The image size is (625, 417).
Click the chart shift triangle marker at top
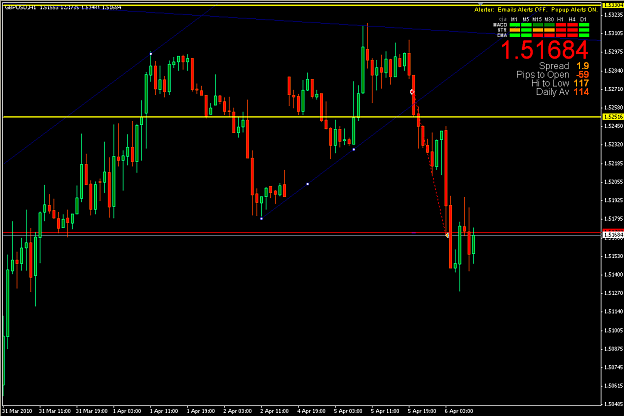click(480, 4)
